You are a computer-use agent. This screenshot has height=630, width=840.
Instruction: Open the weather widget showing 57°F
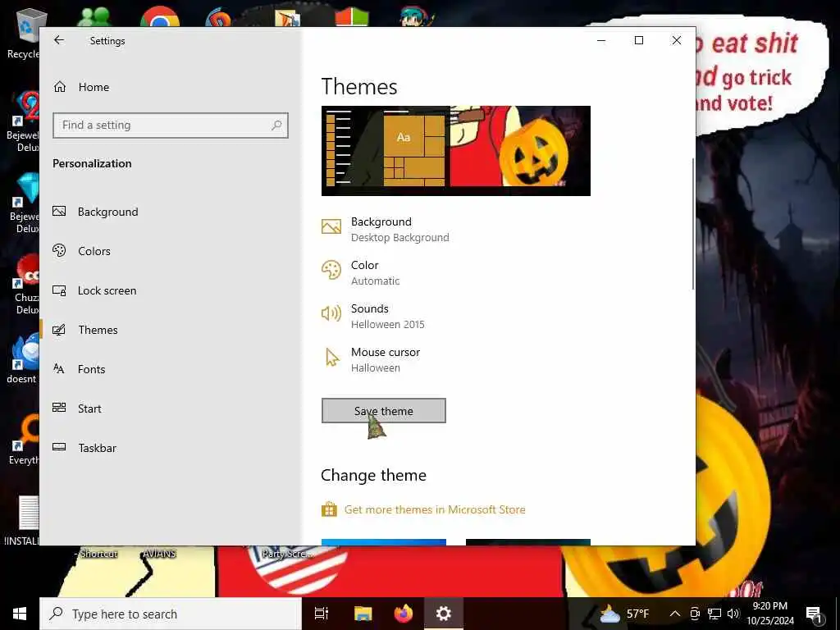click(x=624, y=614)
